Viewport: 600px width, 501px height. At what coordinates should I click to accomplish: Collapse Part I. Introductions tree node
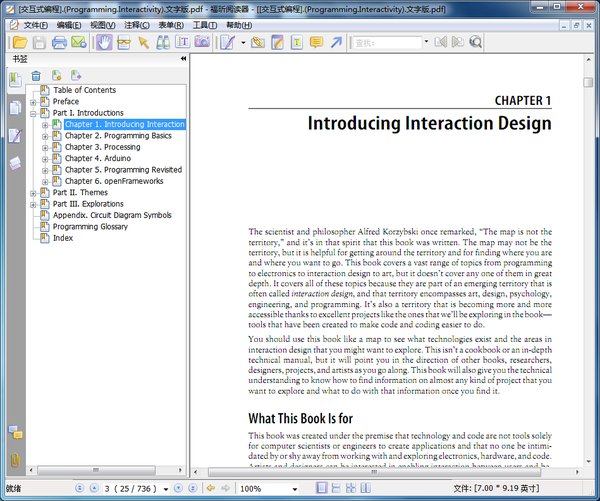click(x=33, y=113)
